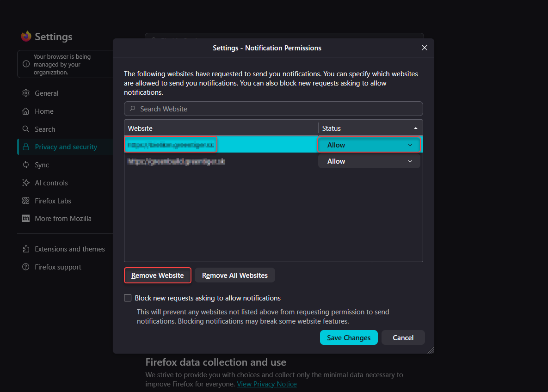Open More from Mozilla section
The image size is (548, 392).
coord(63,218)
